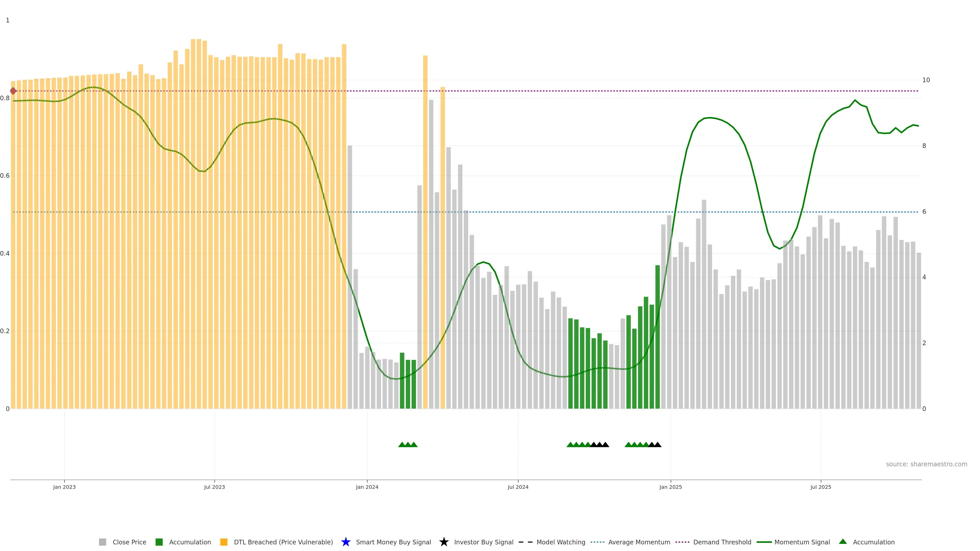
Task: Click the Jan 2023 x-axis label
Action: coord(64,487)
